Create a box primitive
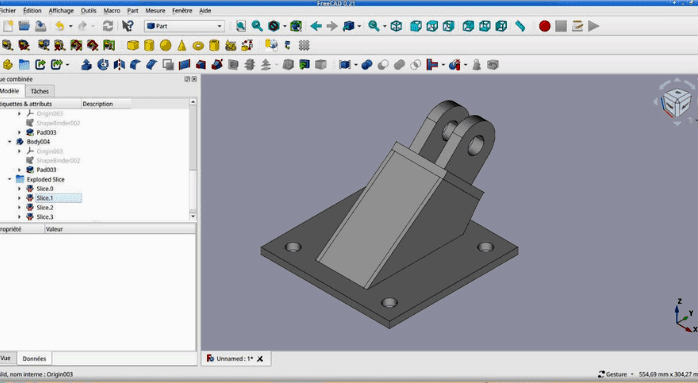Screen dimensions: 698x383 (x=133, y=45)
